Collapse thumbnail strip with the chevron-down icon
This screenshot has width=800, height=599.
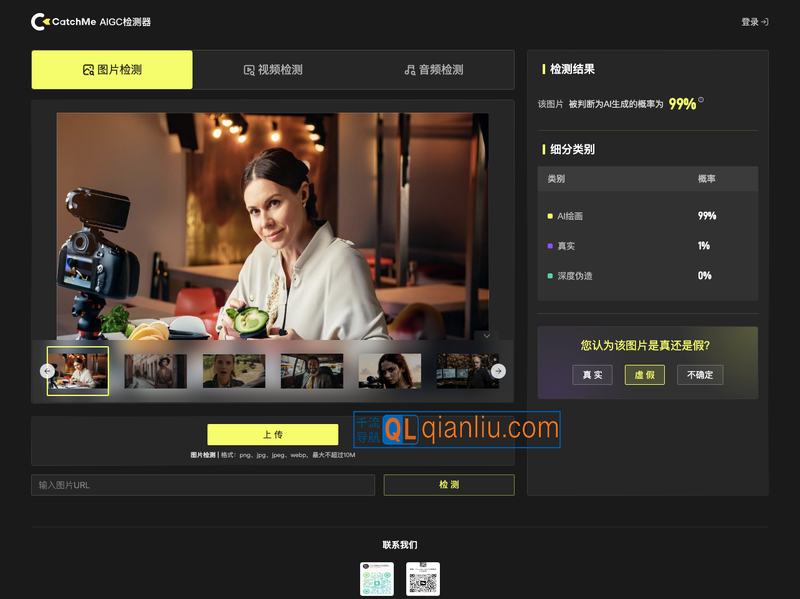coord(482,336)
